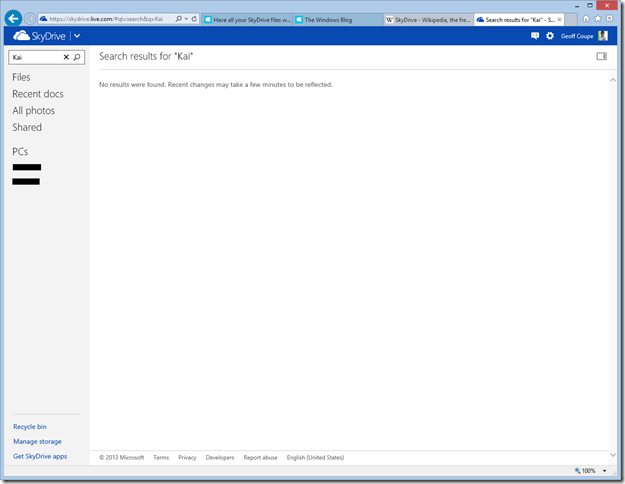Switch to The Windows Blog tab

(x=338, y=20)
